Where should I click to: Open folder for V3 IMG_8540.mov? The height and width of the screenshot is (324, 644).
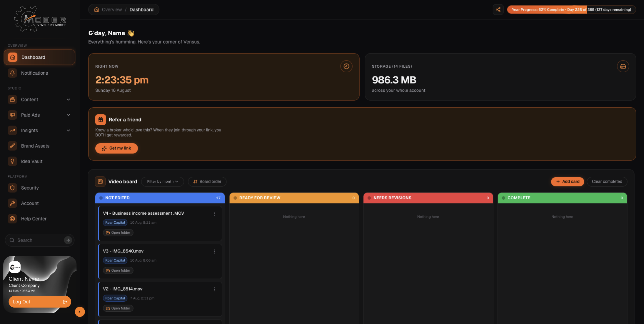pos(118,271)
